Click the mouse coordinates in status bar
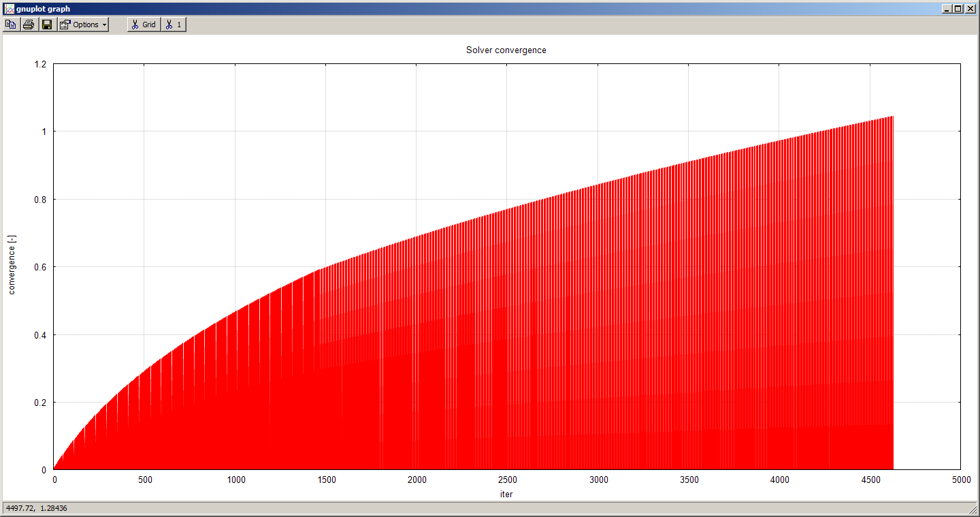This screenshot has width=980, height=517. click(37, 508)
